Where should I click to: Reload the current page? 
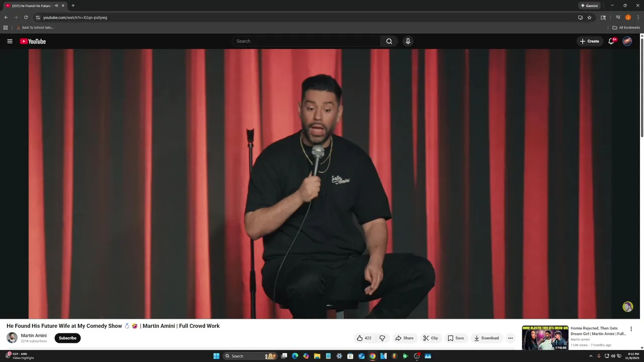[26, 17]
